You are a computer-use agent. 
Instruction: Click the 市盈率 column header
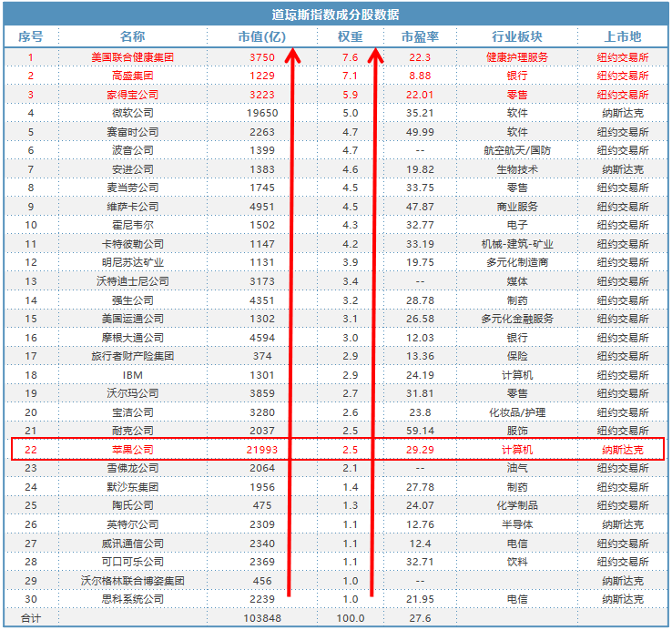(420, 36)
